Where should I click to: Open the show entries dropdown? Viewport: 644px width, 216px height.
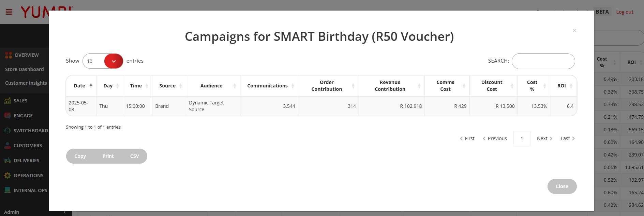tap(103, 61)
